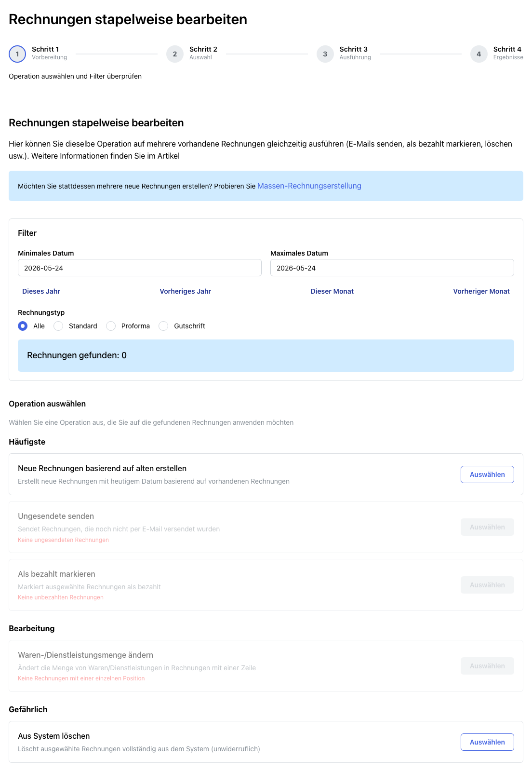The width and height of the screenshot is (532, 772).
Task: Apply the Vorheriges Jahr date shortcut
Action: 186,291
